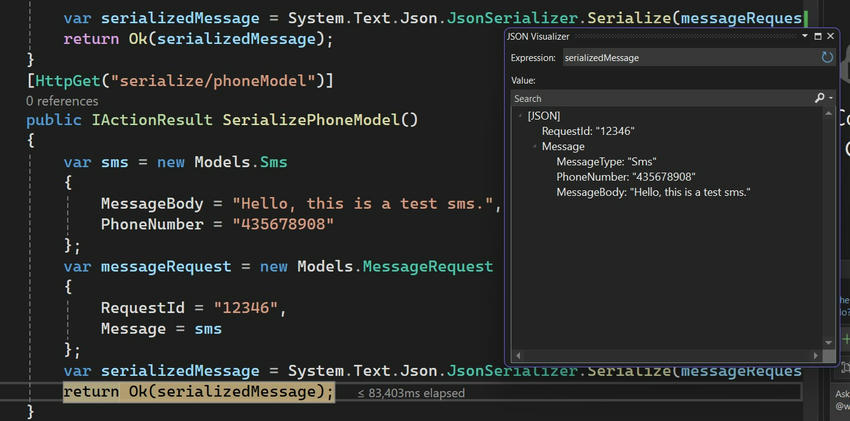Click the vertical scrollbar up arrow
Viewport: 850px width, 421px height.
click(x=828, y=114)
